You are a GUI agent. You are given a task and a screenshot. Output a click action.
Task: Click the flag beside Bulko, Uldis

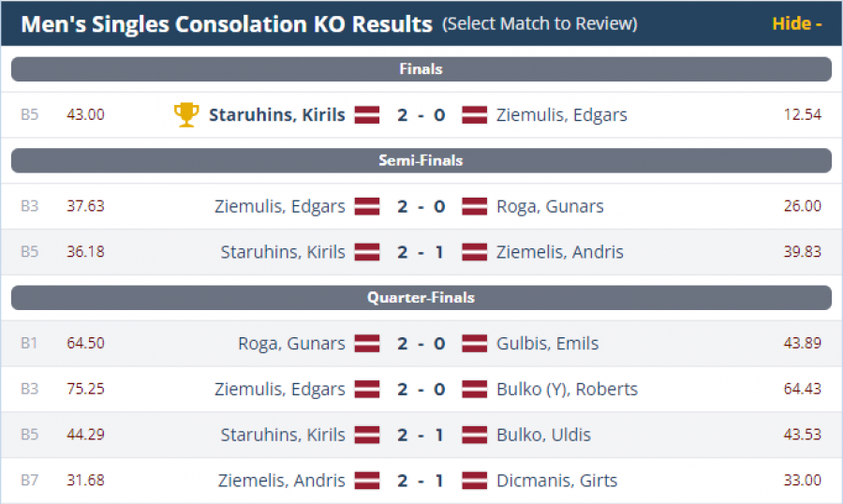(x=475, y=435)
